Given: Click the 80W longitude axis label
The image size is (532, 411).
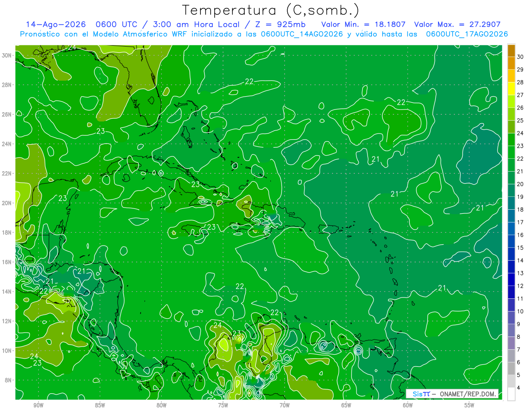Looking at the screenshot, I should point(161,405).
